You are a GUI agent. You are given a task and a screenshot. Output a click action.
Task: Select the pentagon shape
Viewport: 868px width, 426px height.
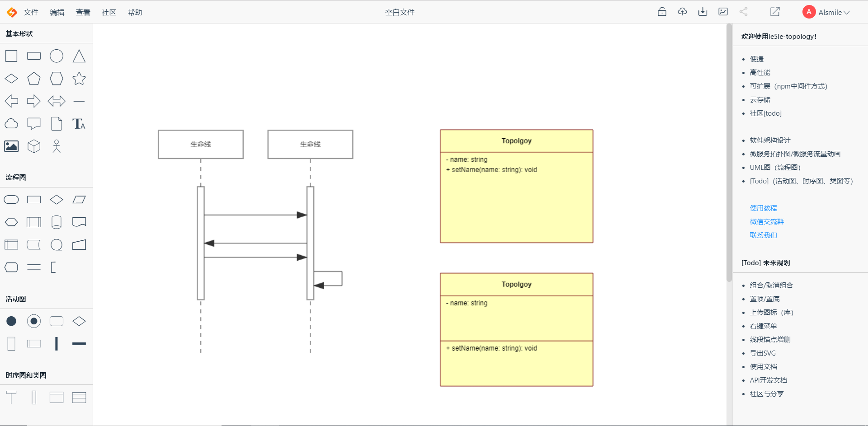point(34,79)
